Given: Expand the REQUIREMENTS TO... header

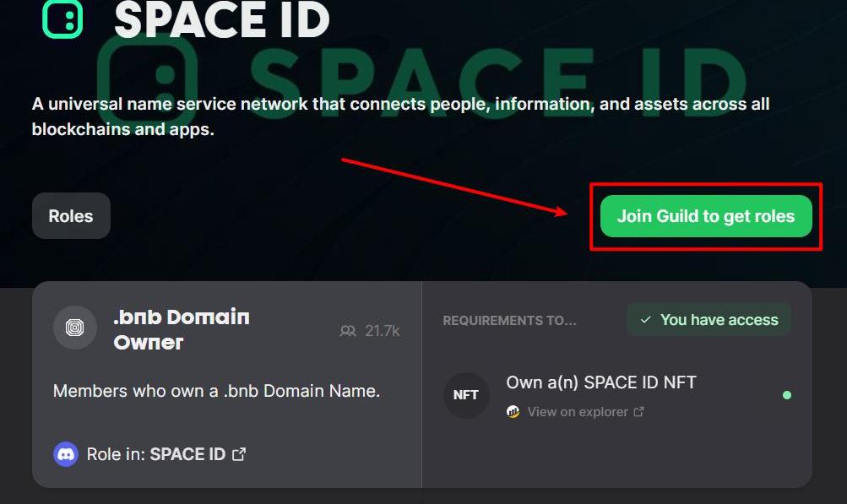Looking at the screenshot, I should 509,321.
